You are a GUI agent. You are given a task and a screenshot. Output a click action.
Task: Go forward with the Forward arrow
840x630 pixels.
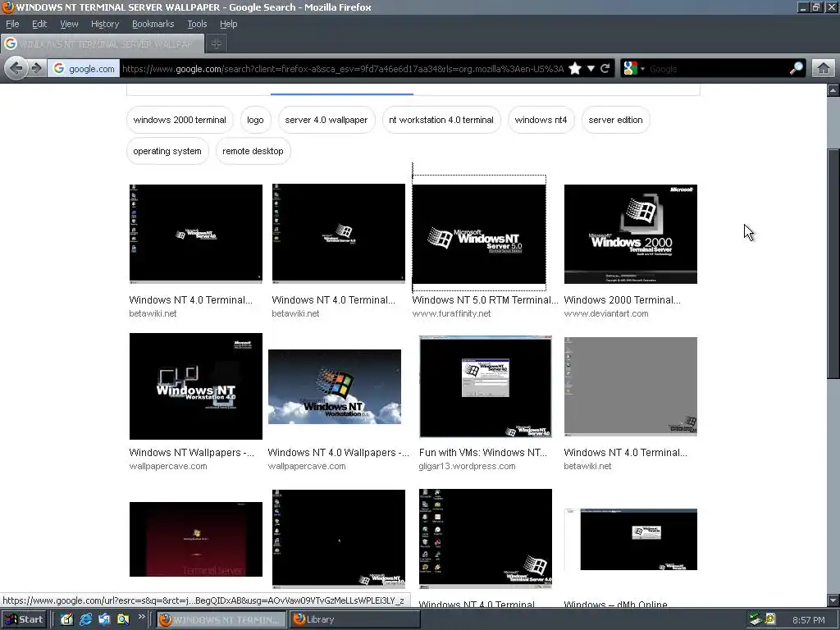point(36,69)
